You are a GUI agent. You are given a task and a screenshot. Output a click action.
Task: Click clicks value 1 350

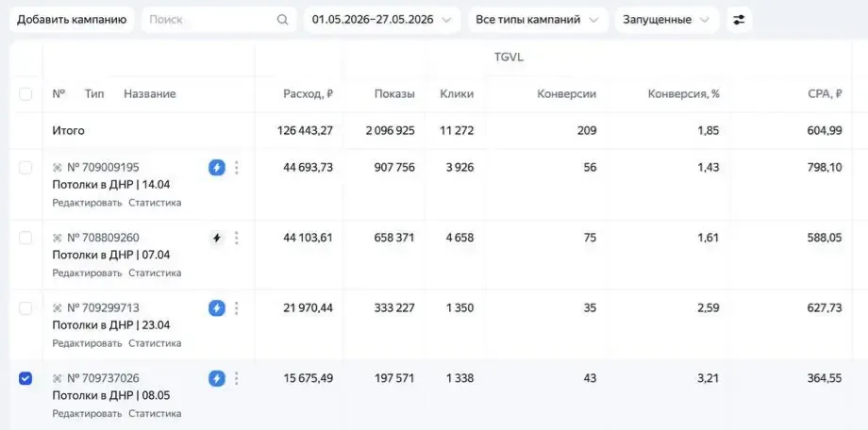460,308
